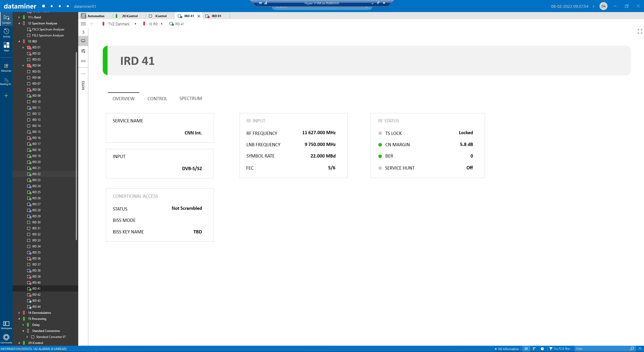Open the Community icon in sidebar
Image resolution: width=644 pixels, height=352 pixels.
coord(6,338)
